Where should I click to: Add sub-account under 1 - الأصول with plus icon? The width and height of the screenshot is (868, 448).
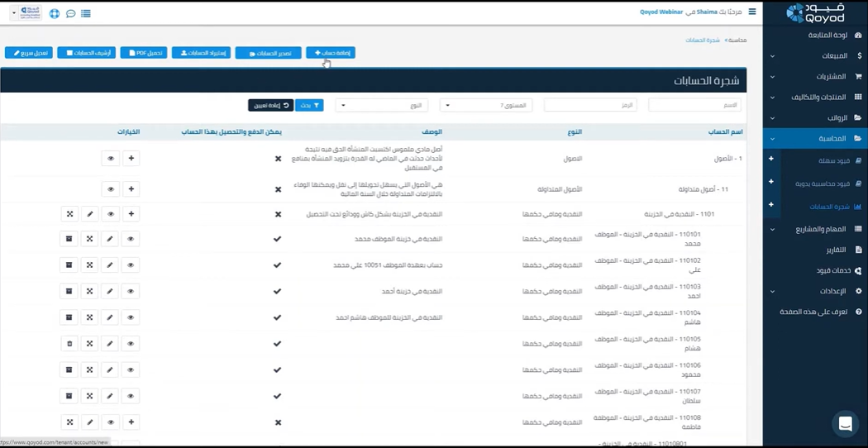[131, 159]
